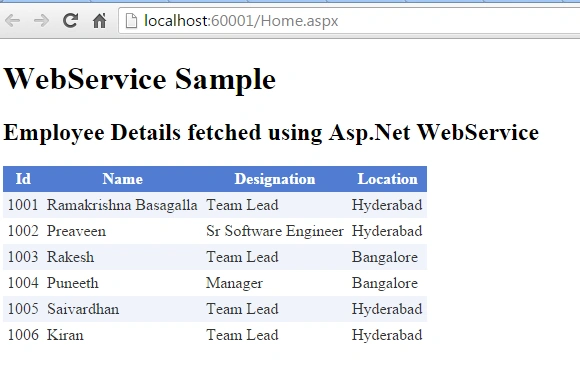The image size is (580, 368).
Task: Click the Id cell 1006
Action: [x=23, y=335]
